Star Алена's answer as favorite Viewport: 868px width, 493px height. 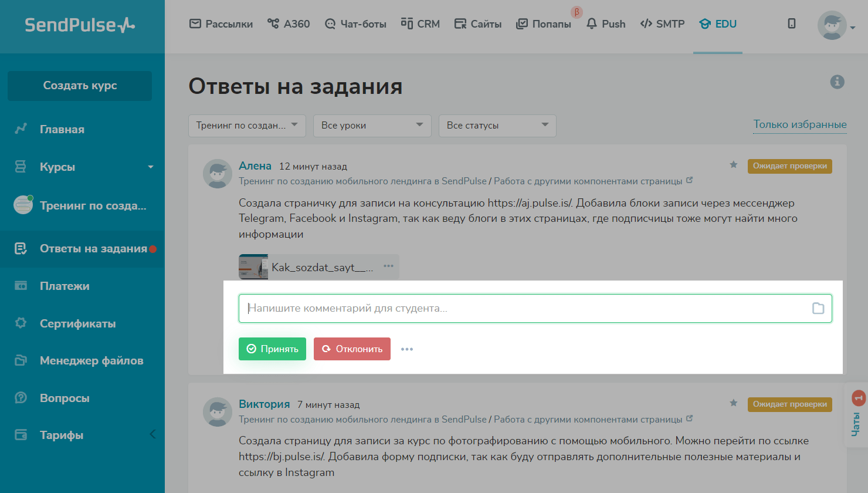pos(733,165)
